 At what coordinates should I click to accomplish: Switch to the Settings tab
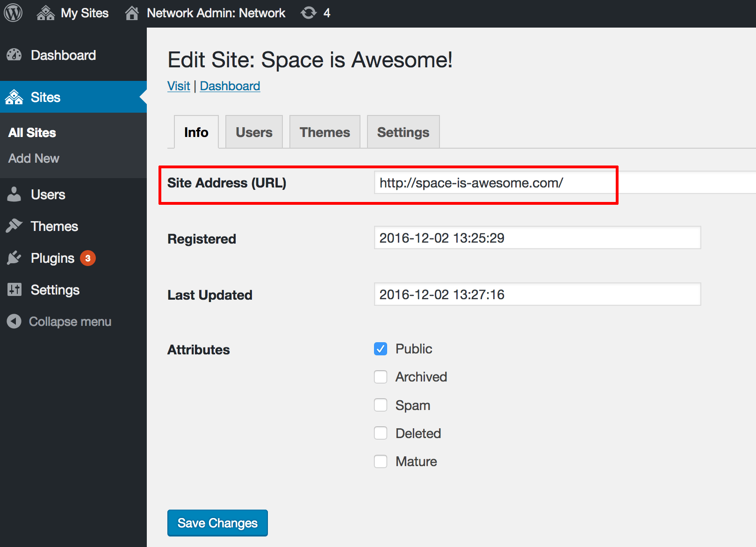coord(403,131)
